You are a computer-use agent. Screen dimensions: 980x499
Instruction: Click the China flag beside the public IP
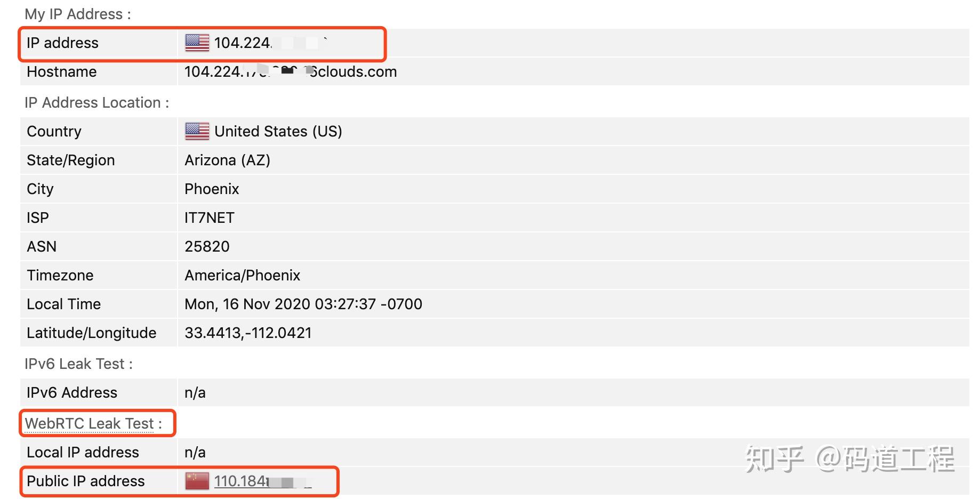coord(197,481)
